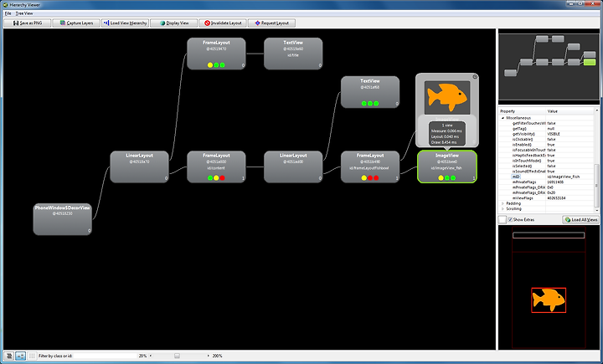The width and height of the screenshot is (603, 364).
Task: Click the properties panel scrollbar thumb
Action: tap(597, 186)
